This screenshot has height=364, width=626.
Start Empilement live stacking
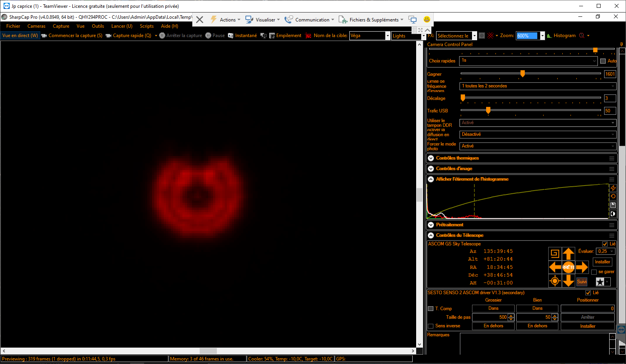(x=286, y=36)
